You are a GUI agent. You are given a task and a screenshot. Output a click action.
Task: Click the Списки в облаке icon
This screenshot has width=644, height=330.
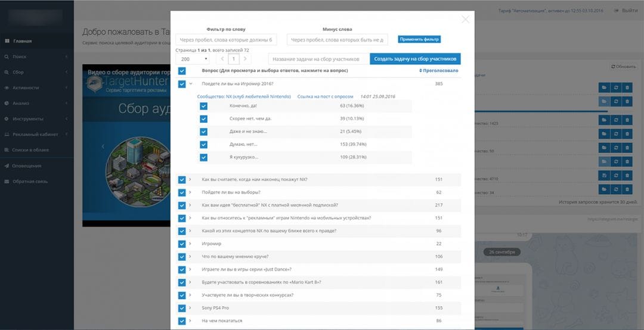[7, 150]
